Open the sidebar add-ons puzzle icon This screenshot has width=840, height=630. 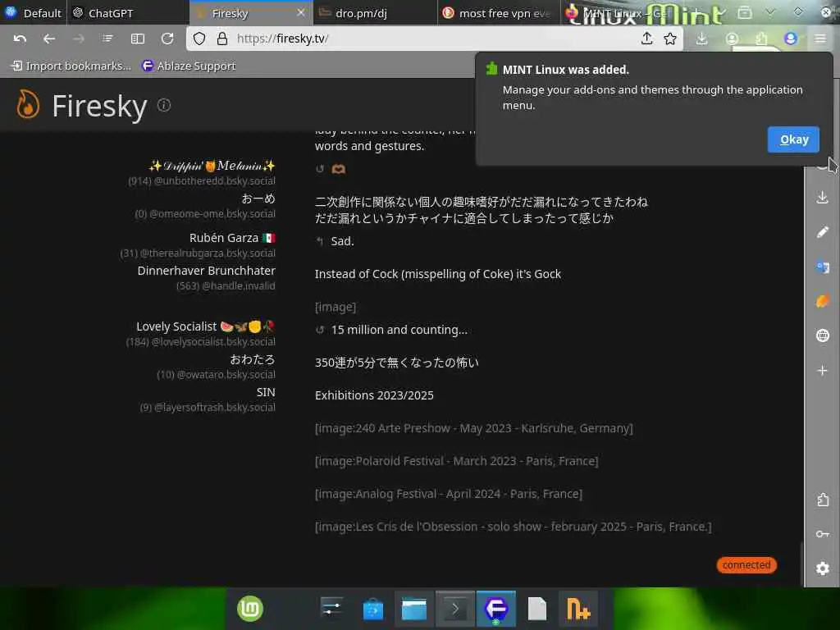[x=822, y=500]
